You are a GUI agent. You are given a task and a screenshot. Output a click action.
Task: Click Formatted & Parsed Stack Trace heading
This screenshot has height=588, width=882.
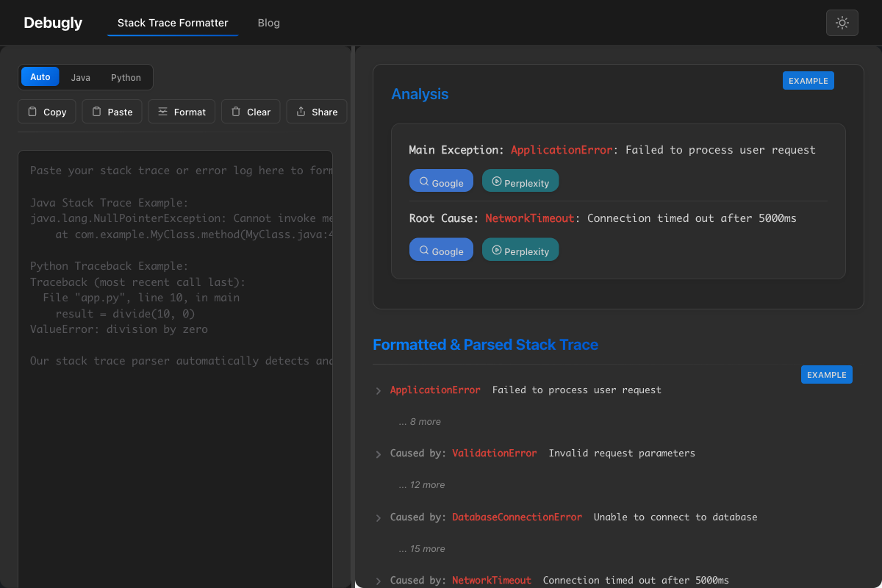(x=485, y=345)
